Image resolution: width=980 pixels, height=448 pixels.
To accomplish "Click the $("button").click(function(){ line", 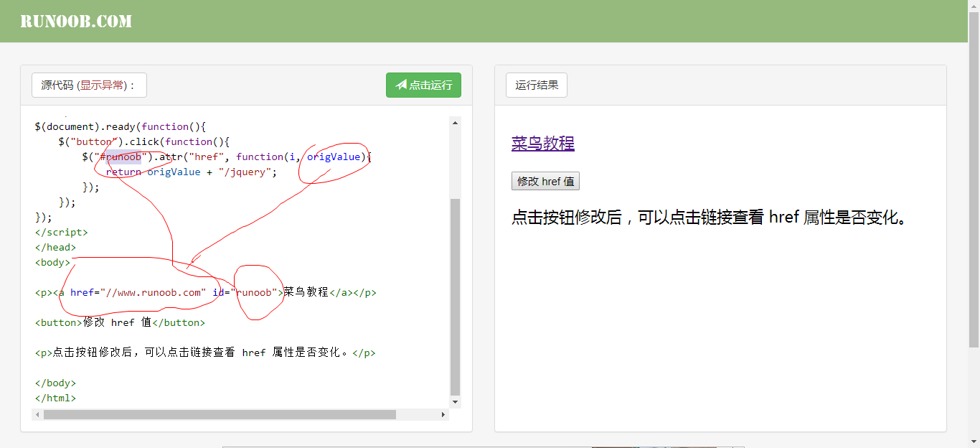I will point(144,141).
